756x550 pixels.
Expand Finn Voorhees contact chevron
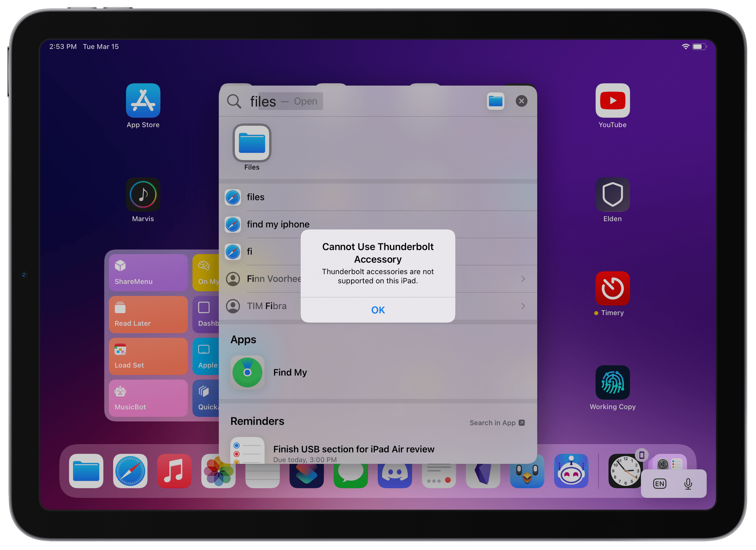[523, 279]
